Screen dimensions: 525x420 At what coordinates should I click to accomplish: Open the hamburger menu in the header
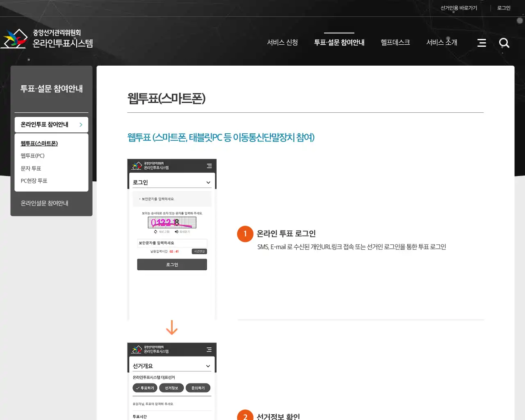coord(482,43)
